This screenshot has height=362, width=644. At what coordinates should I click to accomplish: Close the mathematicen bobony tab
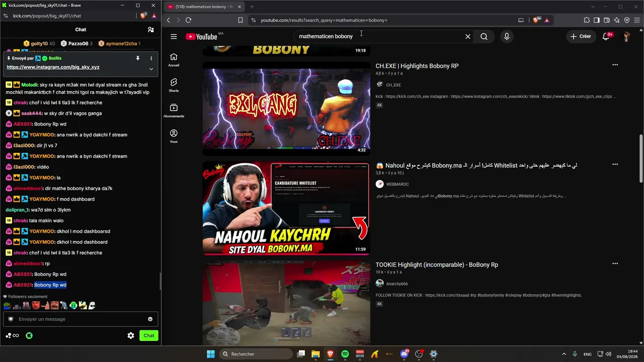(x=238, y=7)
